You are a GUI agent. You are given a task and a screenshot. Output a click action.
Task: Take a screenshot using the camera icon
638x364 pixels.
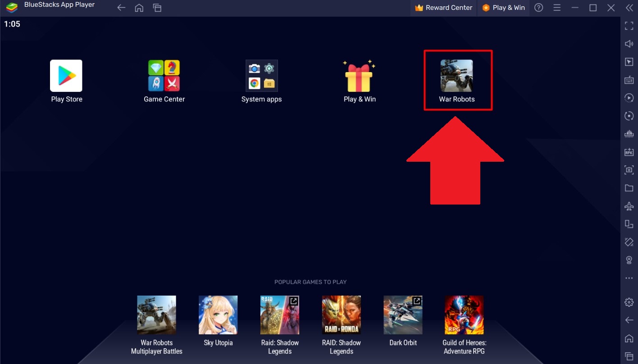629,170
